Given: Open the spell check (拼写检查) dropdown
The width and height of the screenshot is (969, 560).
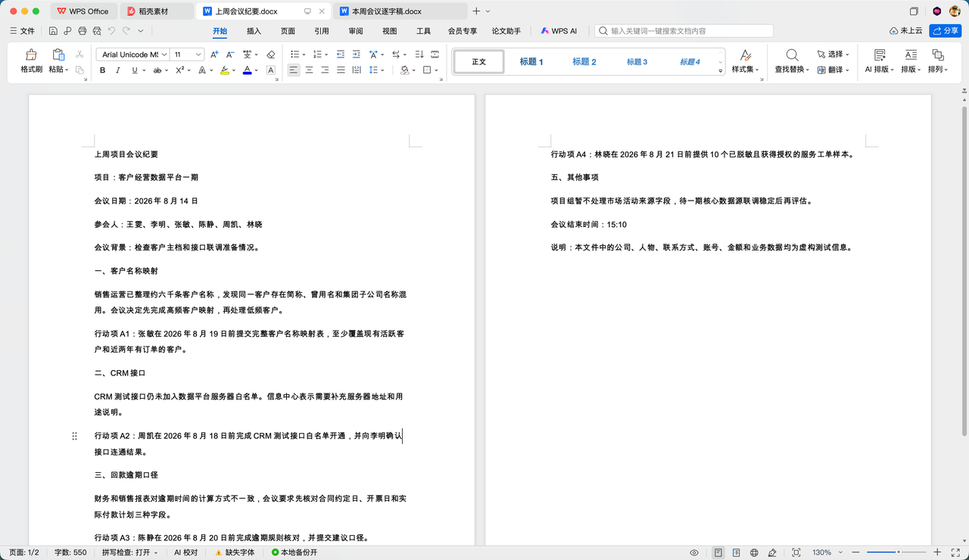Looking at the screenshot, I should [129, 552].
